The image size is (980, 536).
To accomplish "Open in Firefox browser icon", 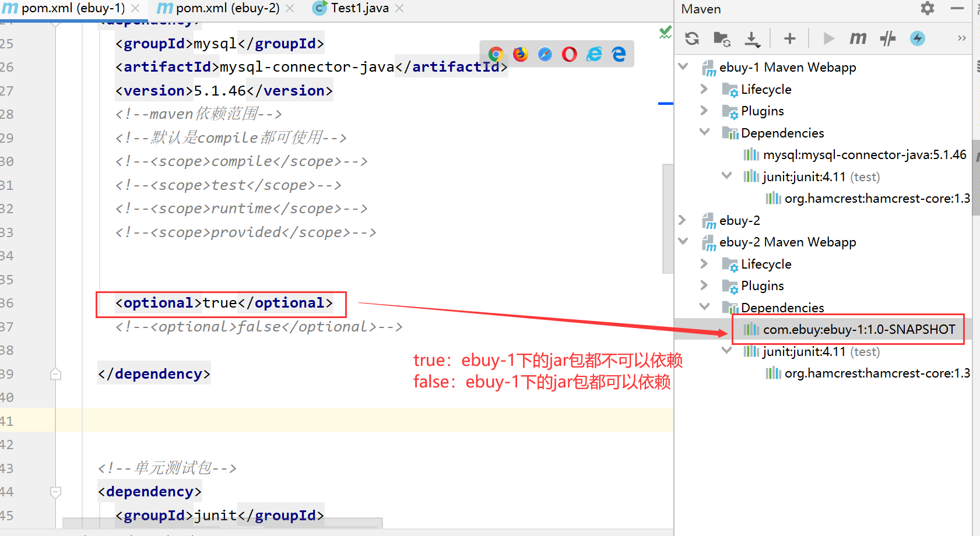I will 521,54.
